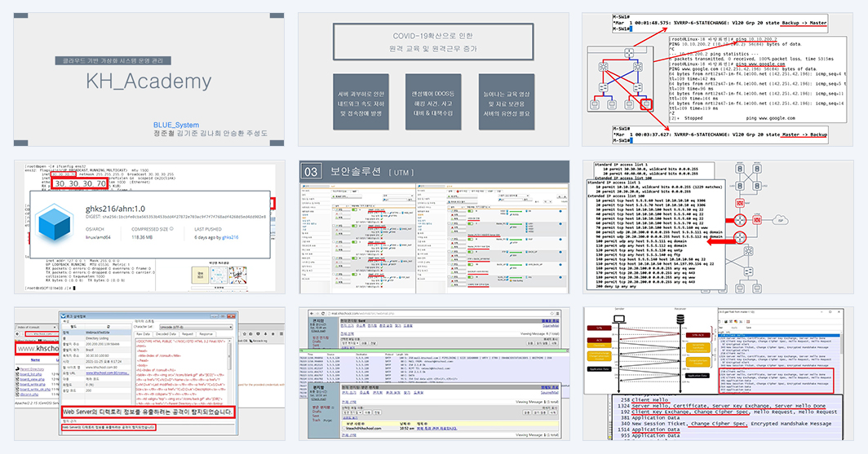Screen dimensions: 868x454
Task: Click the ISP cloud icon in diagram
Action: 780,219
